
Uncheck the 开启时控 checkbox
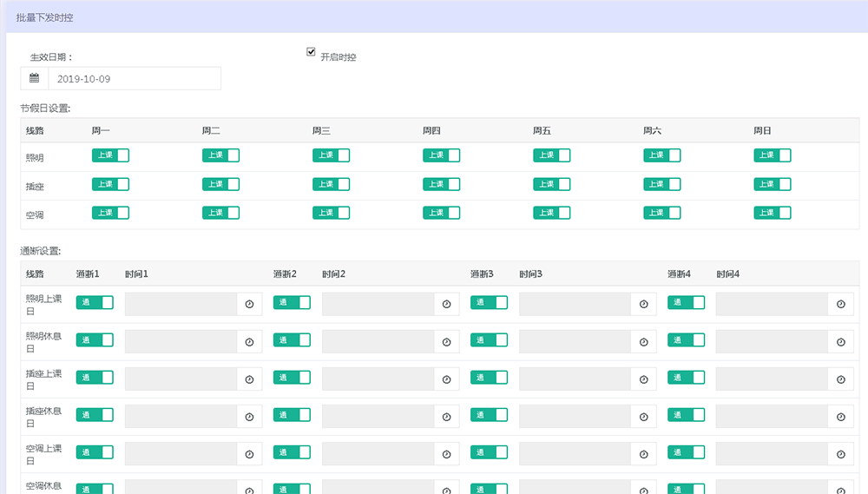point(311,52)
